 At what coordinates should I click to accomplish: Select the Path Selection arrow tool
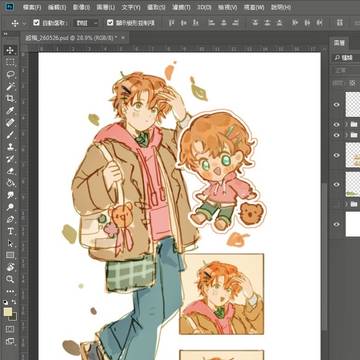tap(10, 243)
